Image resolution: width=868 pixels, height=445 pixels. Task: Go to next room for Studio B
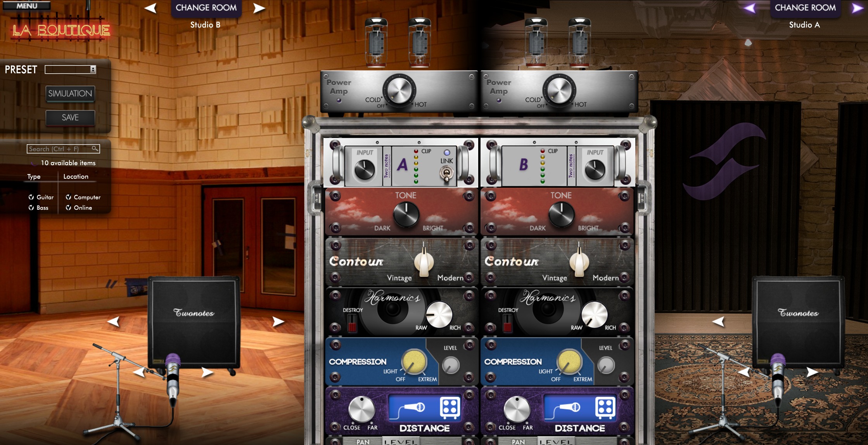click(x=259, y=8)
